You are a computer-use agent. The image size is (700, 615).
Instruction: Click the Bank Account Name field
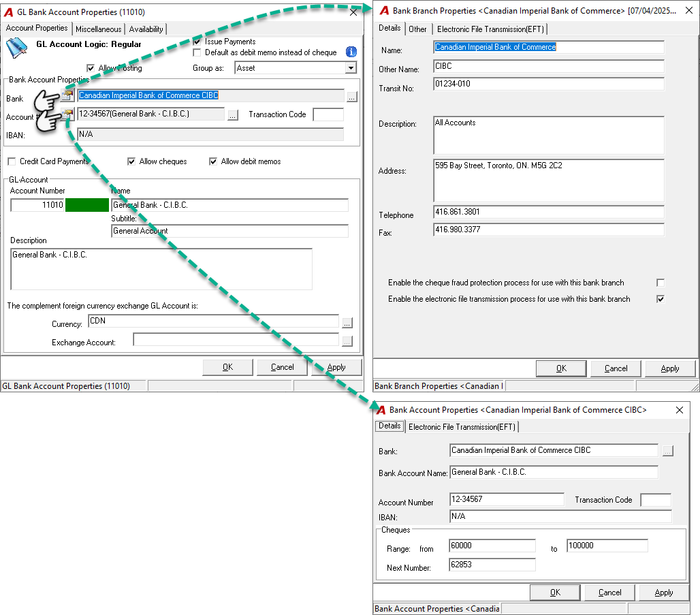click(554, 472)
